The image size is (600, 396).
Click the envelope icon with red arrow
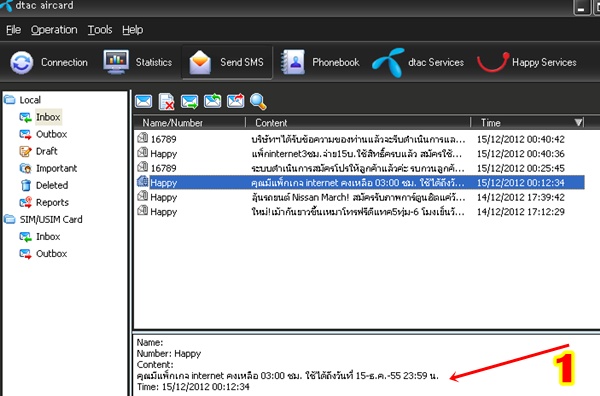235,102
